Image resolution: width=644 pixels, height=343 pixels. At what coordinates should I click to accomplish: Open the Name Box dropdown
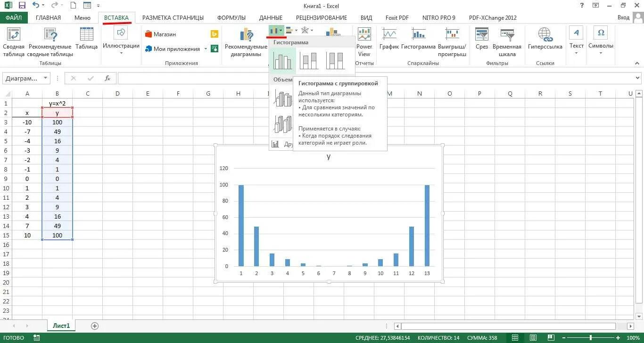pyautogui.click(x=46, y=79)
